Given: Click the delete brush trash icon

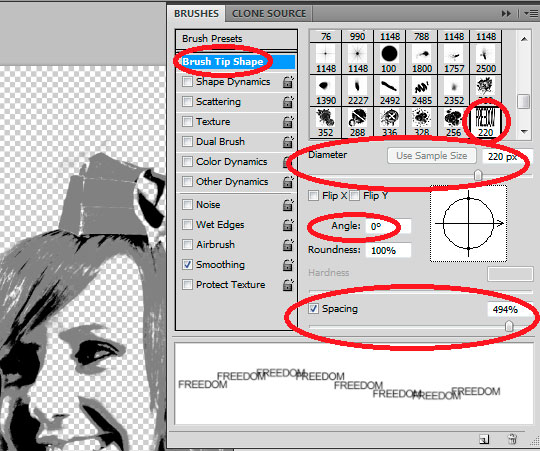Looking at the screenshot, I should tap(512, 439).
